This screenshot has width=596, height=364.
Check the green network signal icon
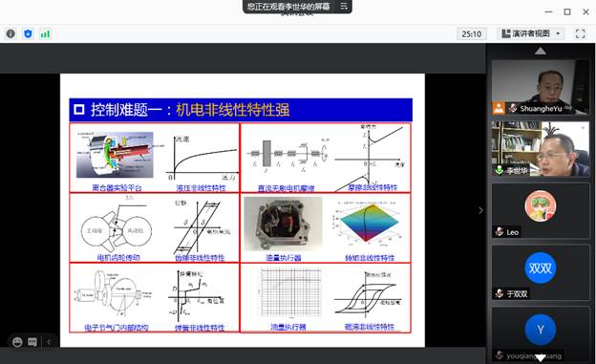click(45, 34)
